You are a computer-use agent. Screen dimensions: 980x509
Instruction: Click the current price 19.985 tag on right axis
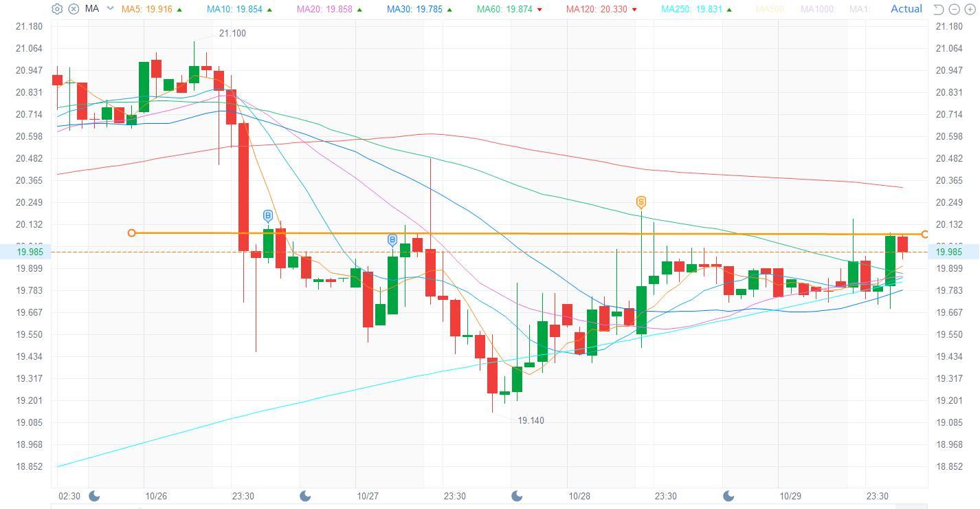click(x=954, y=252)
